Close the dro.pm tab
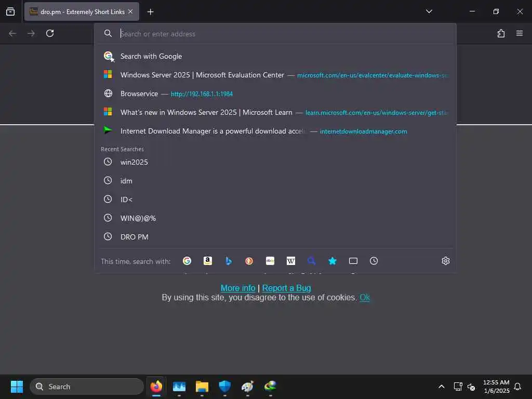 coord(130,11)
